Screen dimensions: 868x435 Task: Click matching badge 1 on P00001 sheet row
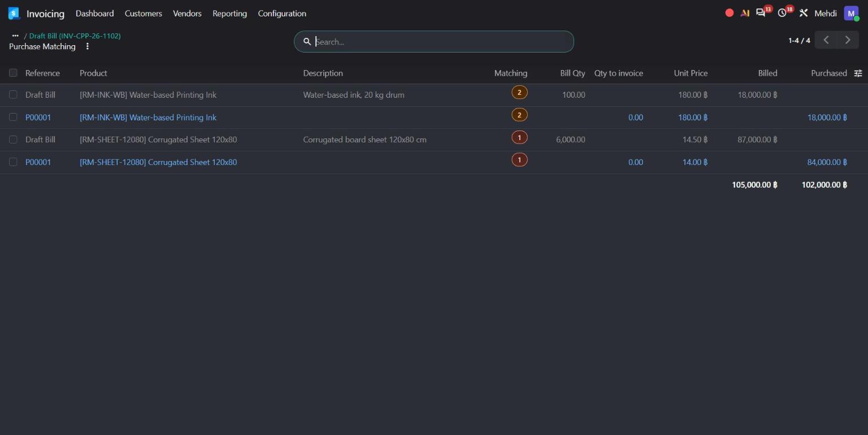(519, 160)
